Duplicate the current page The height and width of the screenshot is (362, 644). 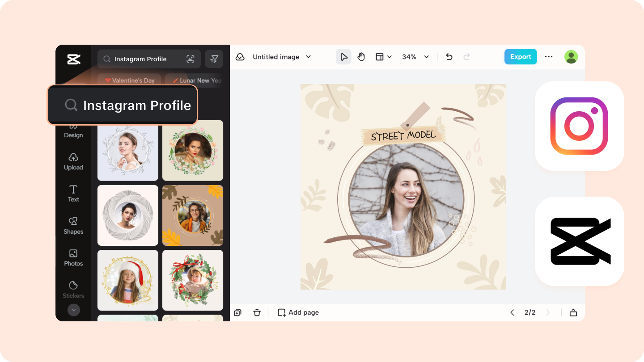[x=237, y=312]
